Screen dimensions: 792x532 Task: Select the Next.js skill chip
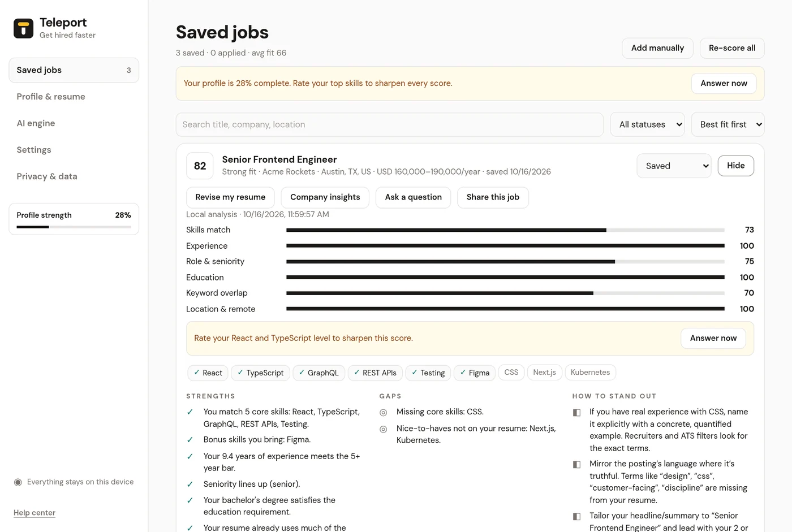(544, 373)
